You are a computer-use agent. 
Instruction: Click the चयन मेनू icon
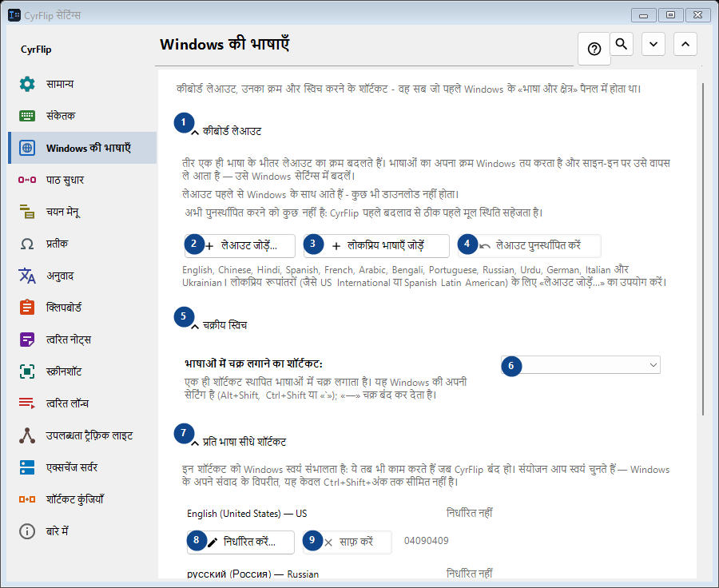[x=27, y=212]
